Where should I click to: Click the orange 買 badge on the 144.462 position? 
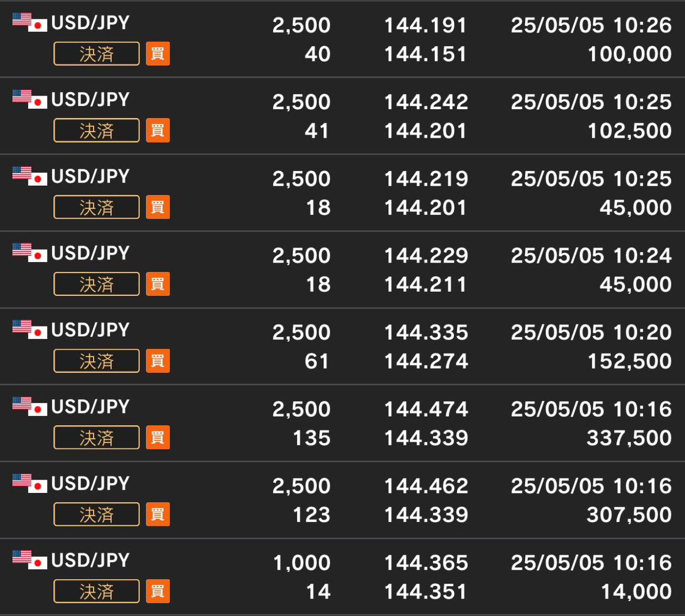pos(158,514)
